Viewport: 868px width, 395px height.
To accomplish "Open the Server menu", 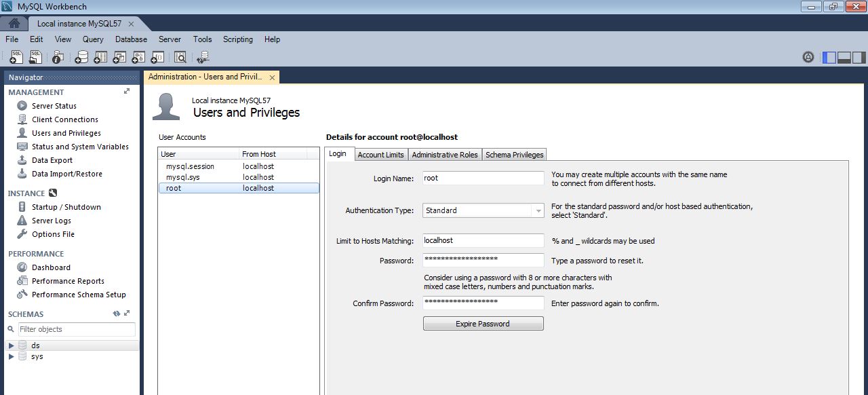I will [170, 39].
